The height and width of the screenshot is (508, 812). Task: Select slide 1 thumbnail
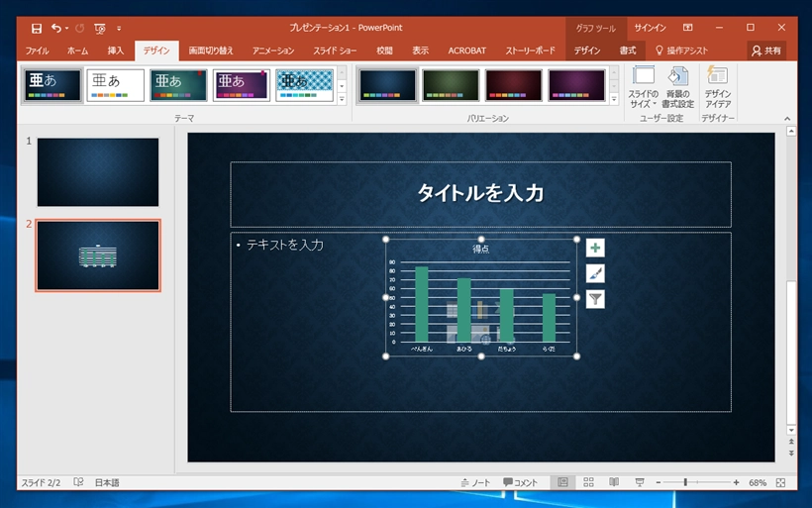[x=98, y=172]
